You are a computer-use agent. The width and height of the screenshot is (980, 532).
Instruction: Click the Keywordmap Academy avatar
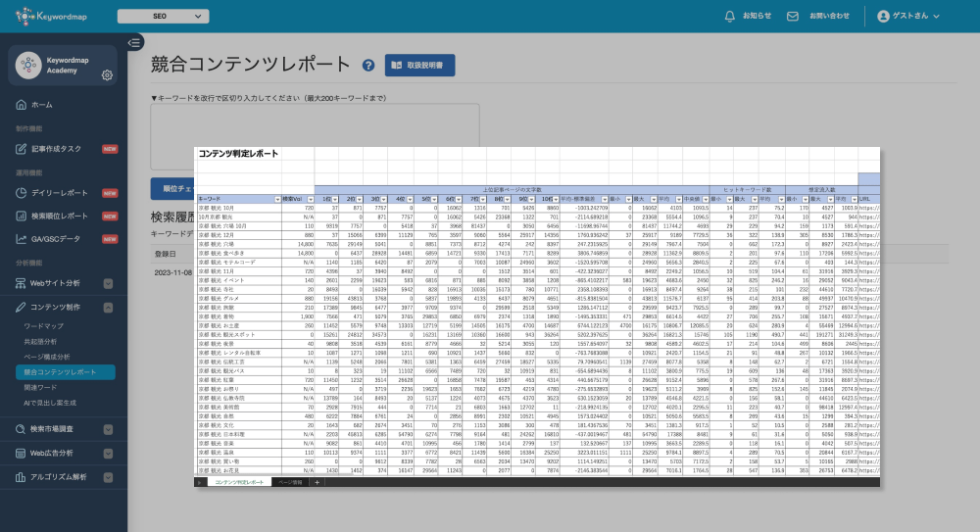tap(28, 65)
